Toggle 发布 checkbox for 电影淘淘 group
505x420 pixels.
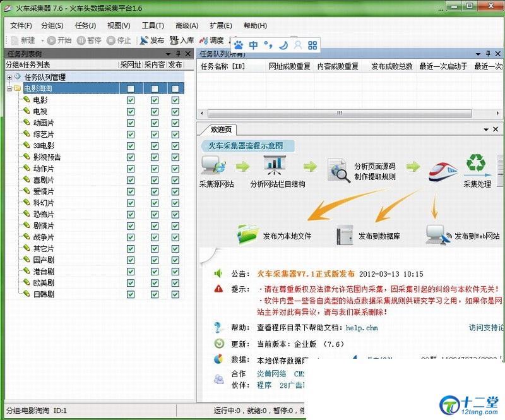pyautogui.click(x=175, y=88)
